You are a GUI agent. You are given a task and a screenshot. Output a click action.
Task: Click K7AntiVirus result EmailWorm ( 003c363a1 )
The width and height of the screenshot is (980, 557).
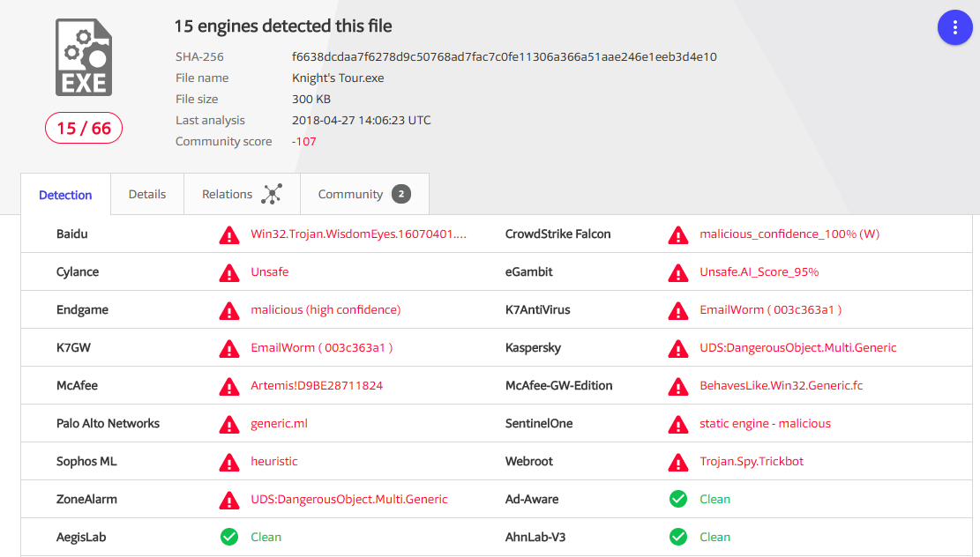coord(771,310)
